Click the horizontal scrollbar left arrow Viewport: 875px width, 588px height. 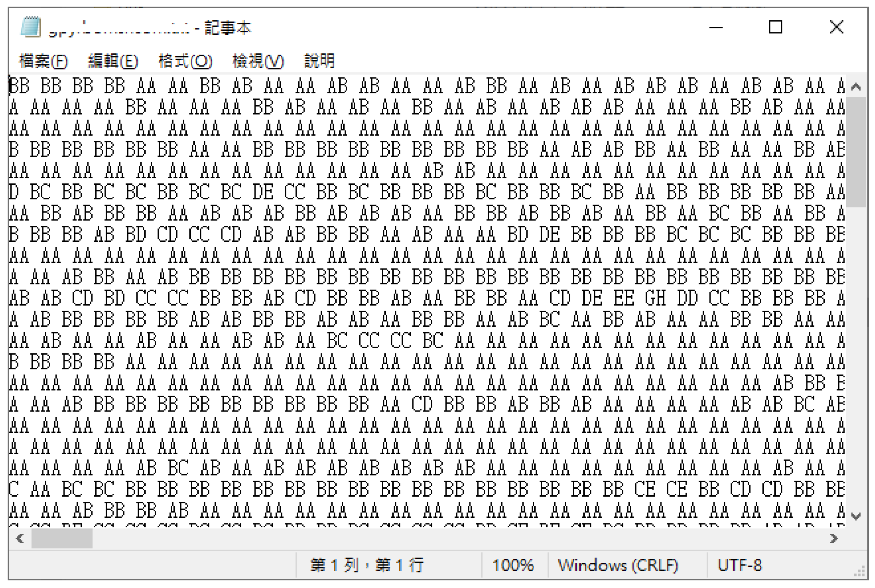pyautogui.click(x=20, y=539)
